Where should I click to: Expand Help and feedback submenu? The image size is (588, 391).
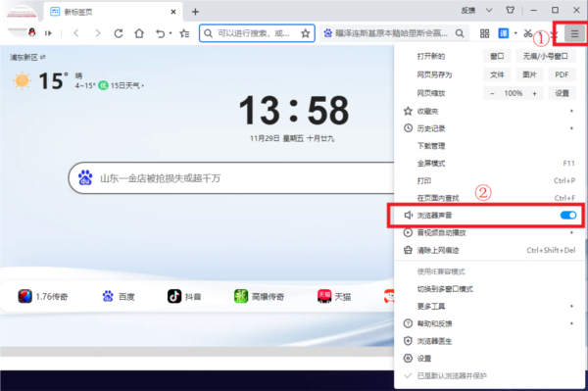pos(489,323)
